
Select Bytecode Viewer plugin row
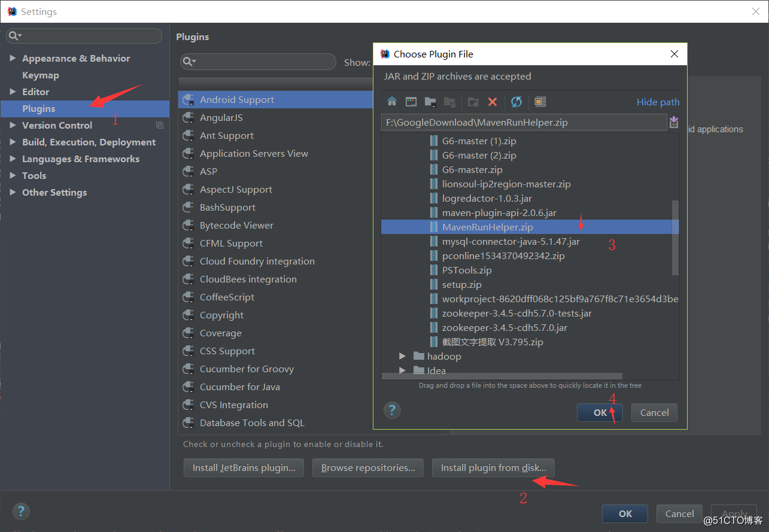click(276, 225)
